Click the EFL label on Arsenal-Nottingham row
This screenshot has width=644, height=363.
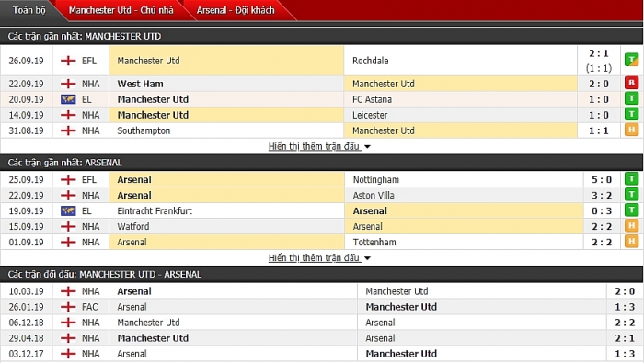tap(88, 179)
